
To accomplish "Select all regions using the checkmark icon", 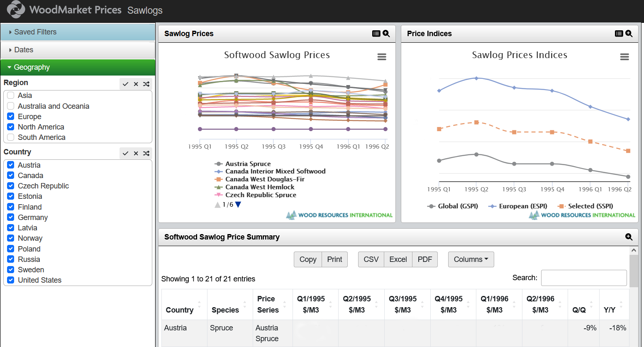I will click(125, 84).
